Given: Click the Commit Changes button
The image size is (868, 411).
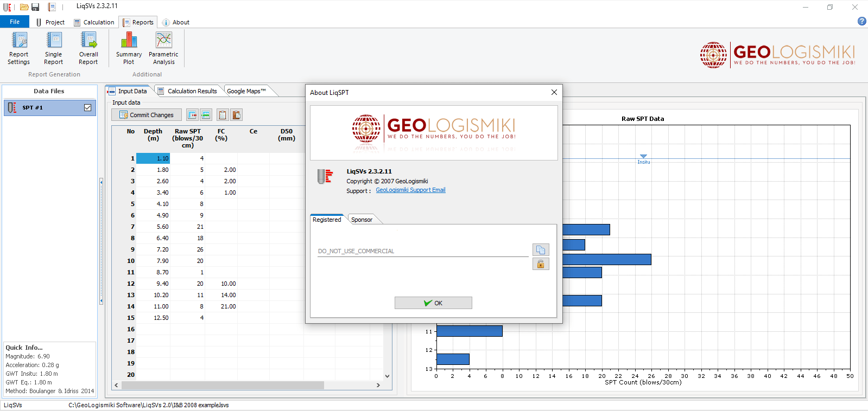Looking at the screenshot, I should pyautogui.click(x=147, y=115).
